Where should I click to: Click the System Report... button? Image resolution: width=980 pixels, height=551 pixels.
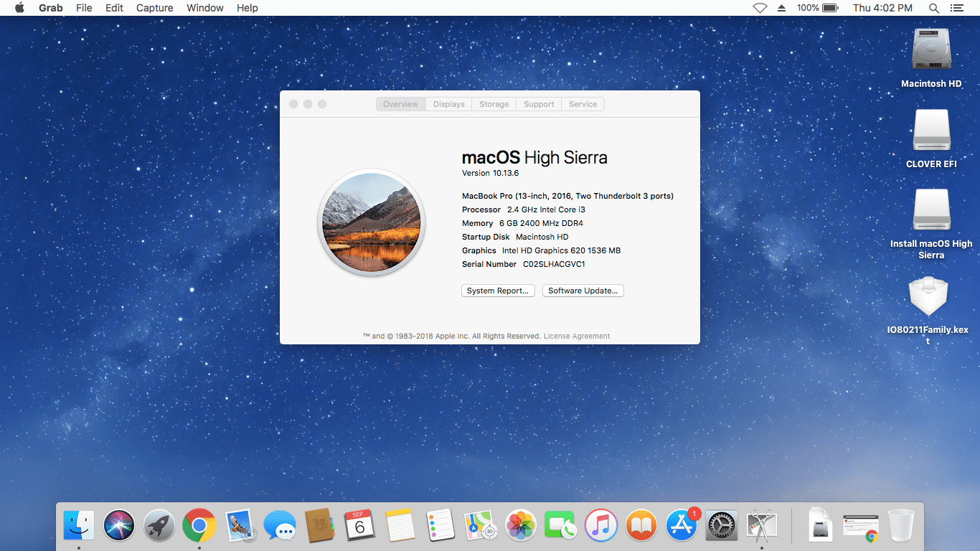pos(498,291)
